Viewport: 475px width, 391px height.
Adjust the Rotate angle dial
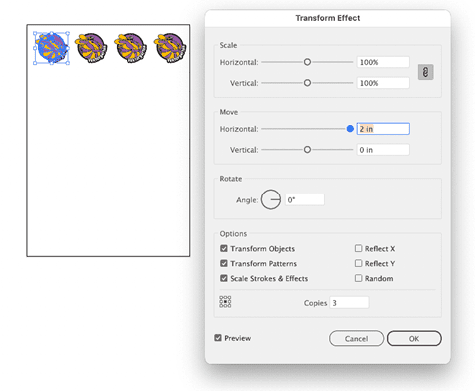pyautogui.click(x=271, y=200)
